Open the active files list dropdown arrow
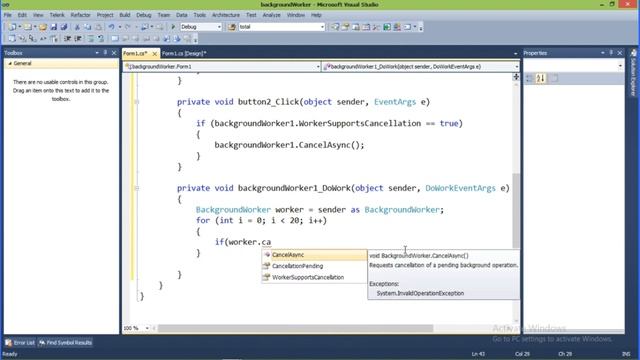Viewport: 640px width, 360px height. 515,53
